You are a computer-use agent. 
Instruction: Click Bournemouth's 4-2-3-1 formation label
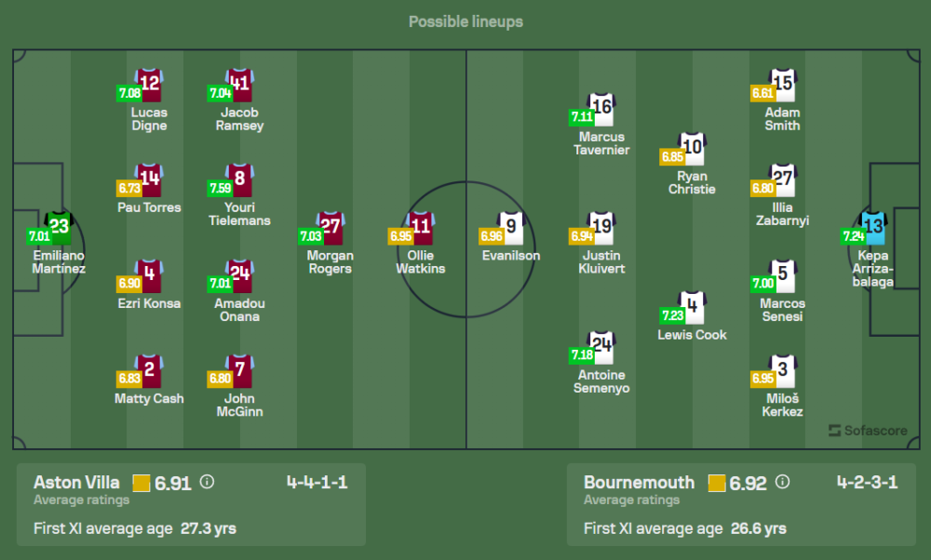click(867, 482)
